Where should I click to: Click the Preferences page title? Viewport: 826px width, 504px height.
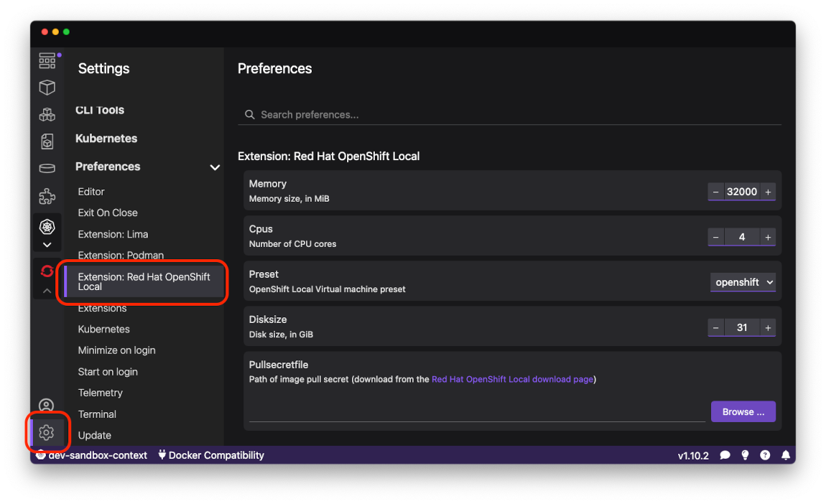[x=274, y=68]
